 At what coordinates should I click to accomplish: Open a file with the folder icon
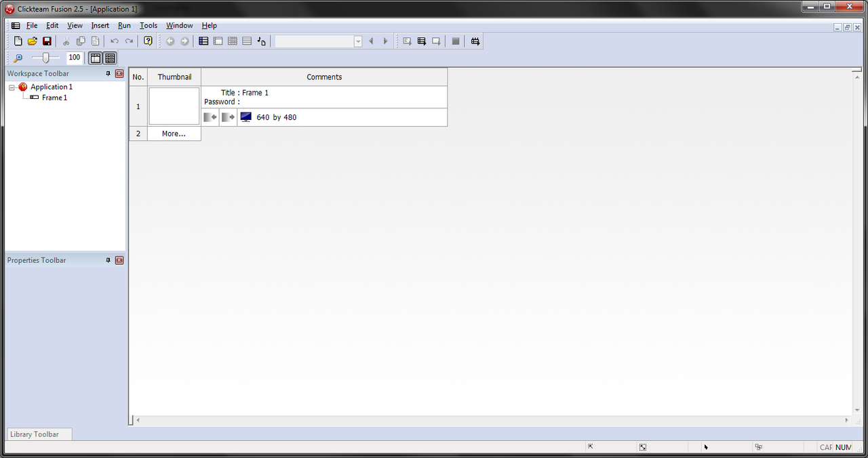click(x=33, y=41)
